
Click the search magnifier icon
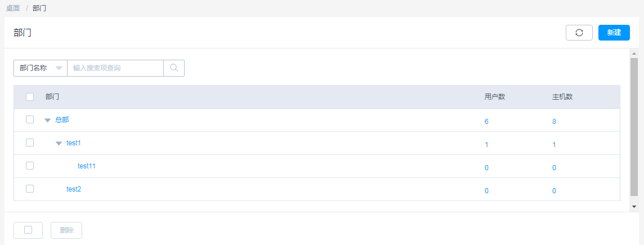point(174,68)
